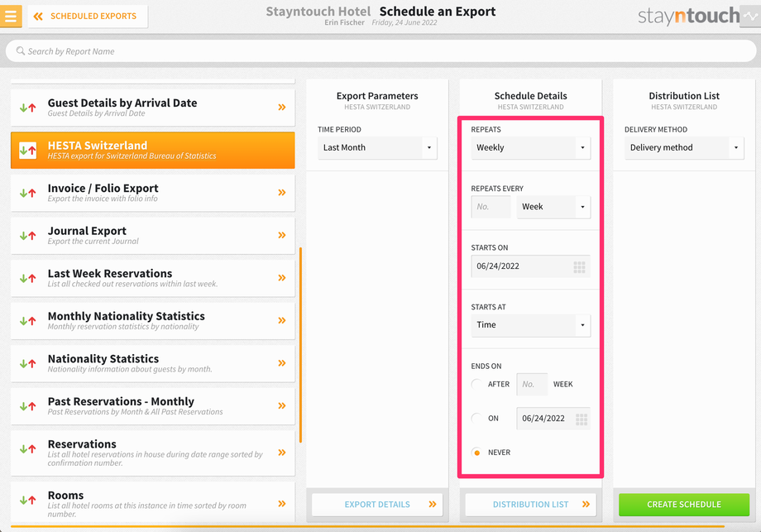
Task: Click the Repeats Every number field
Action: coord(491,207)
